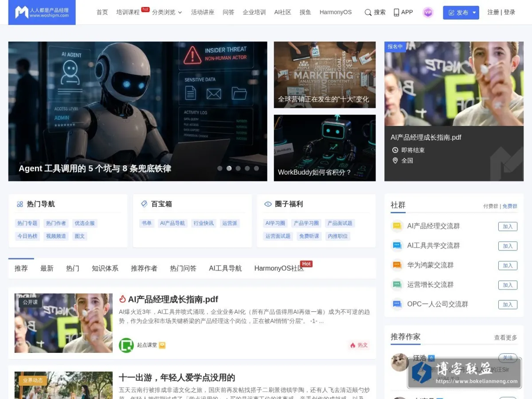Click AI产品经理交流群 group icon
The image size is (532, 399).
coord(397,226)
